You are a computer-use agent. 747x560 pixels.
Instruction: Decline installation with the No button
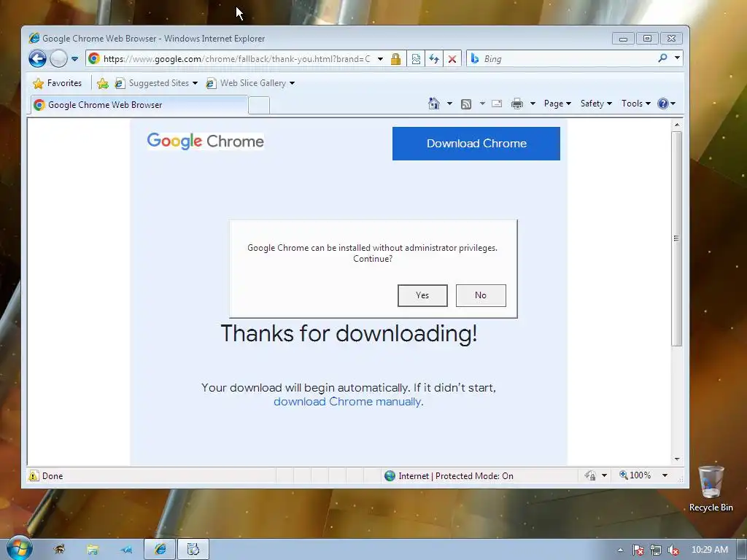coord(481,295)
